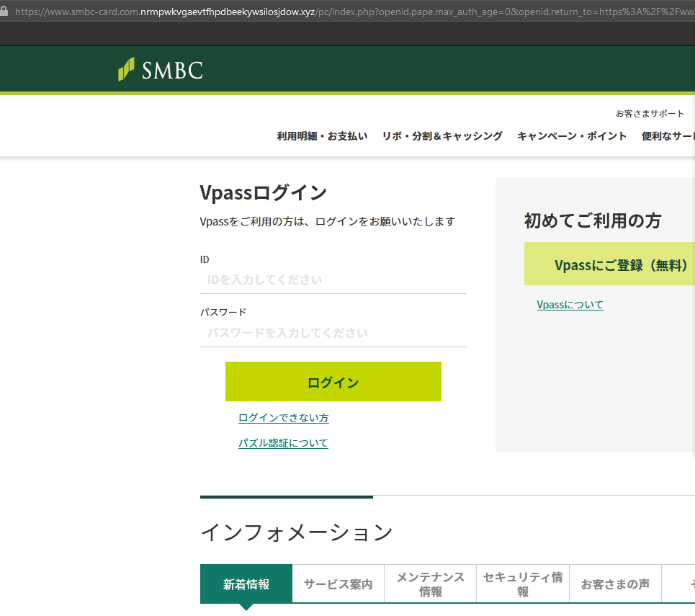Click Vpassをご利用の方は login instruction text

[328, 221]
